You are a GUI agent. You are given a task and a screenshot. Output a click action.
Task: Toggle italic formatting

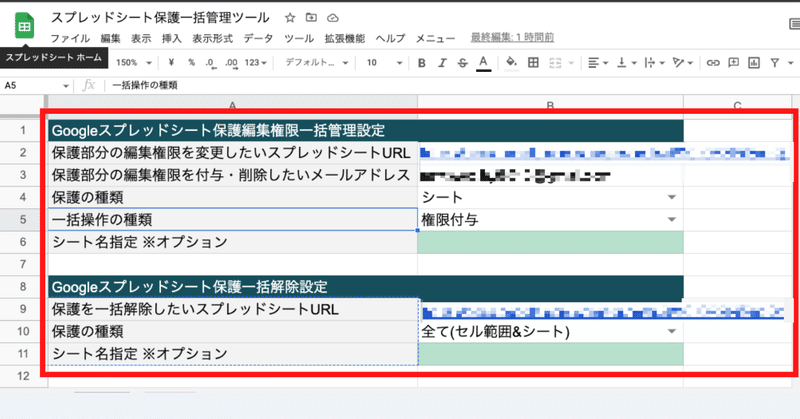click(442, 63)
